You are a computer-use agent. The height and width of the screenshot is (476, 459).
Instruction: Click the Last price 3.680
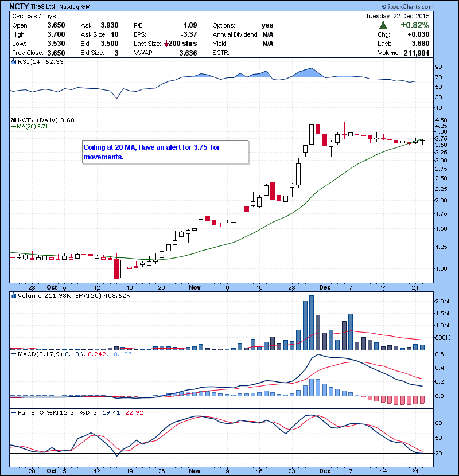coord(421,44)
